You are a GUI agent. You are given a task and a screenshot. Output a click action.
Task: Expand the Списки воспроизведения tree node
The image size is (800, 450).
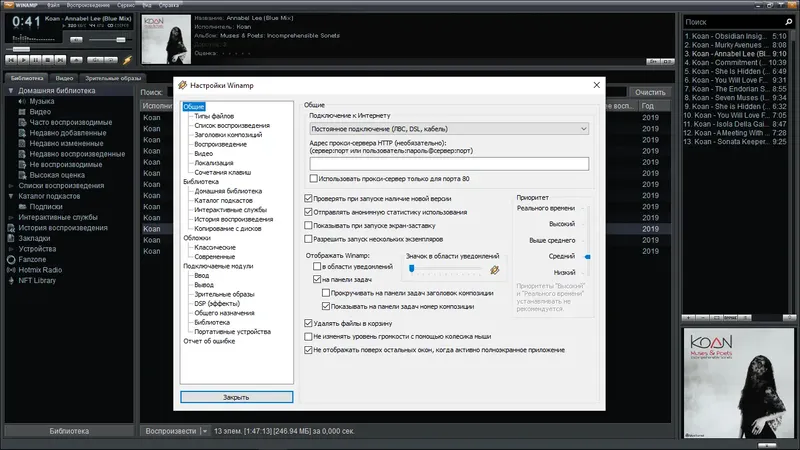click(11, 186)
